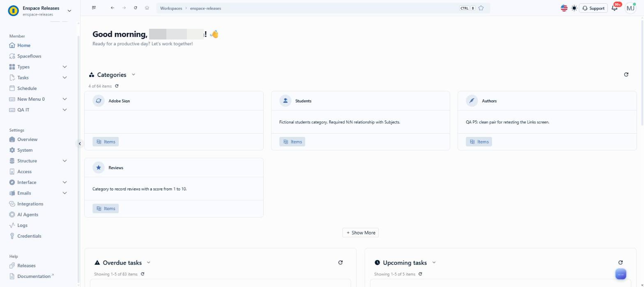Open the blue floating chat button
Image resolution: width=644 pixels, height=287 pixels.
(621, 274)
